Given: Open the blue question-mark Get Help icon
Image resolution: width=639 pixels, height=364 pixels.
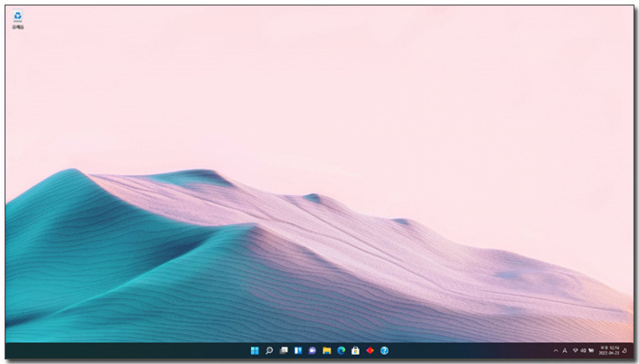Looking at the screenshot, I should (x=384, y=350).
